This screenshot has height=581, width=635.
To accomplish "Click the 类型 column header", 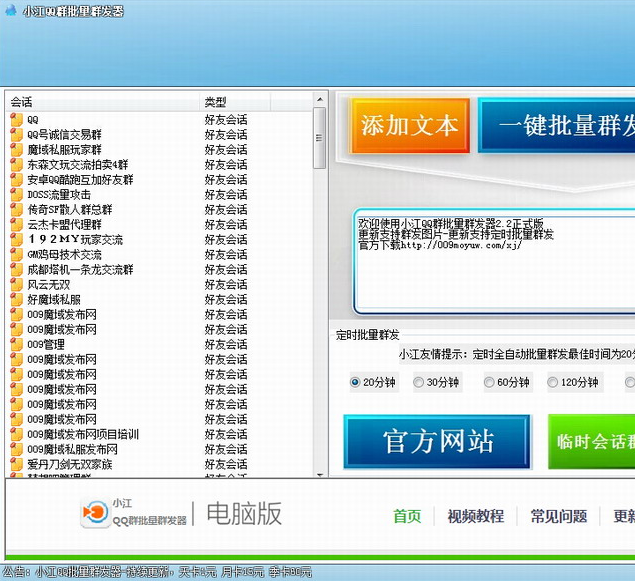I will tap(235, 102).
